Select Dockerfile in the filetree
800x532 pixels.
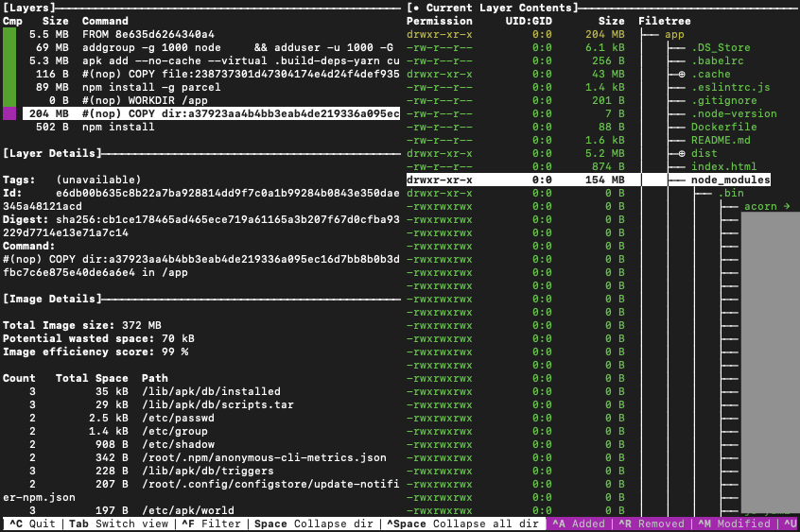click(723, 127)
